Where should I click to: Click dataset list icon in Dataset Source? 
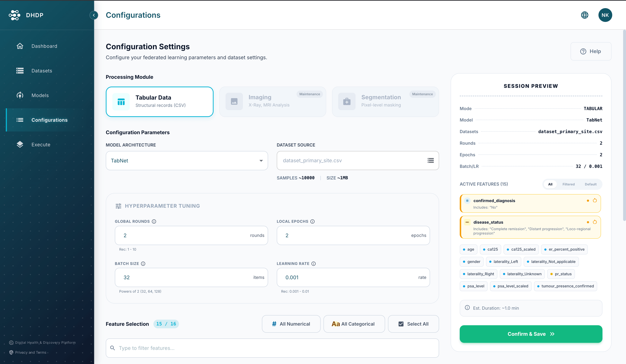tap(431, 161)
